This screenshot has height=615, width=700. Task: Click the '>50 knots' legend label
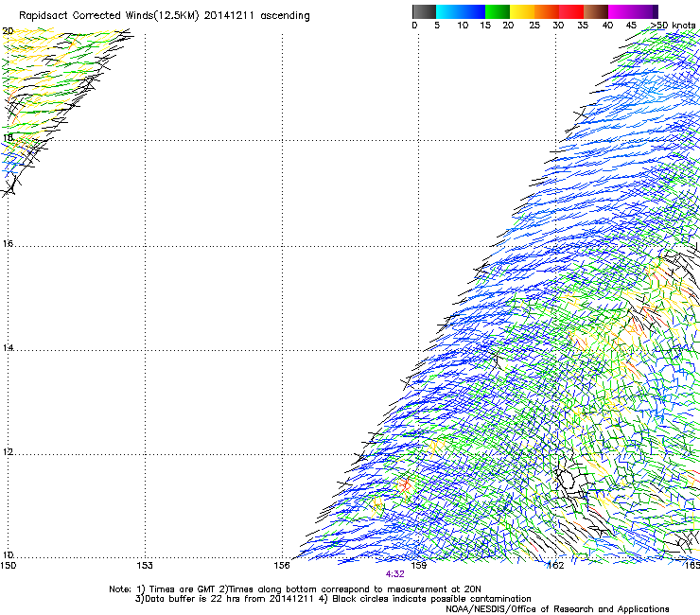tap(673, 26)
